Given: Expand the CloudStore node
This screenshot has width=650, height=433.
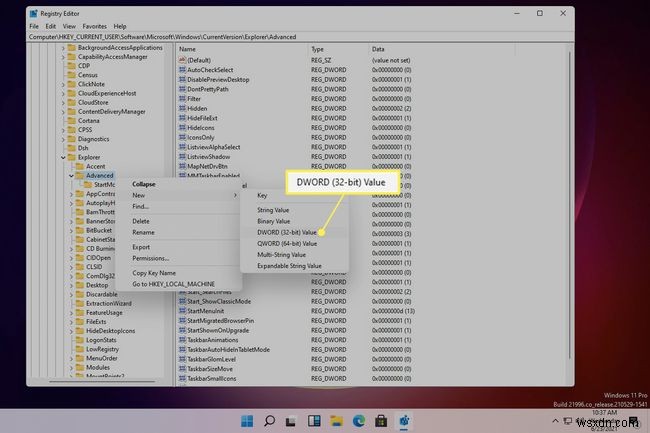Looking at the screenshot, I should click(x=63, y=102).
